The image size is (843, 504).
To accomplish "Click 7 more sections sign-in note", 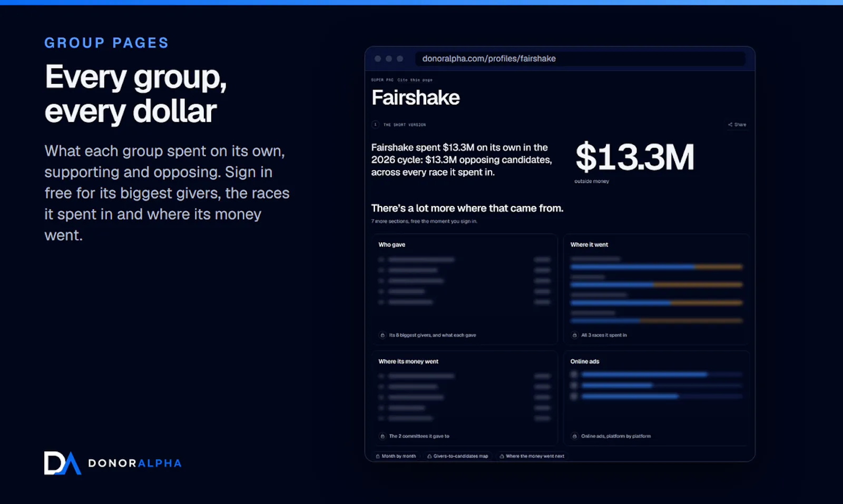I will click(x=424, y=221).
